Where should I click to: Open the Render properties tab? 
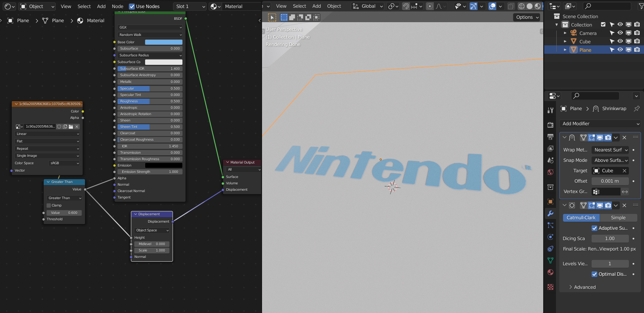[x=550, y=125]
